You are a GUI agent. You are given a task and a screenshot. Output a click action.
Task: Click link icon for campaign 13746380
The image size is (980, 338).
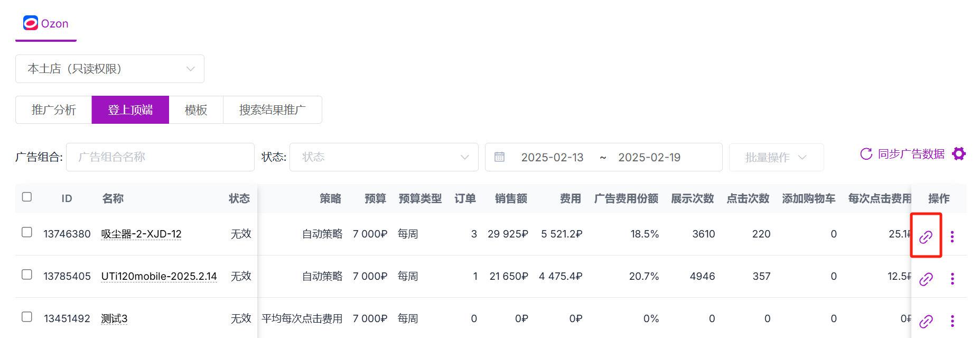pos(926,237)
